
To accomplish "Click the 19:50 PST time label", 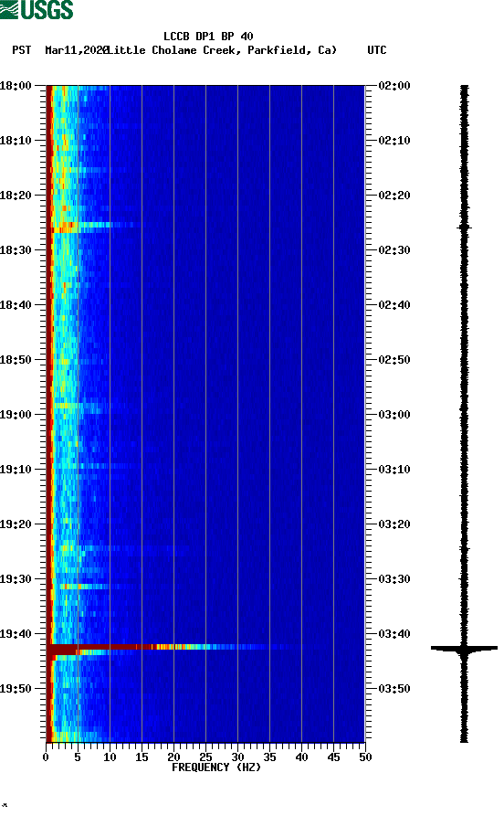I will 16,689.
